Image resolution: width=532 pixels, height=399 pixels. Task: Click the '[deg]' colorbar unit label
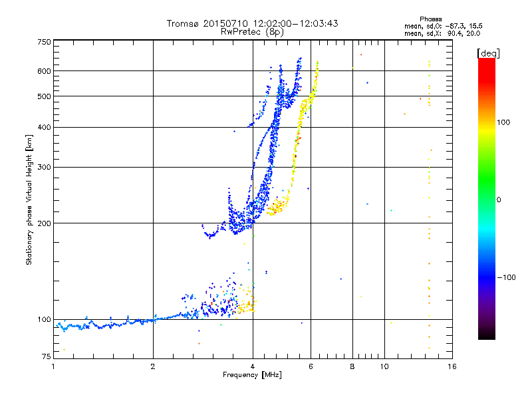click(x=488, y=53)
